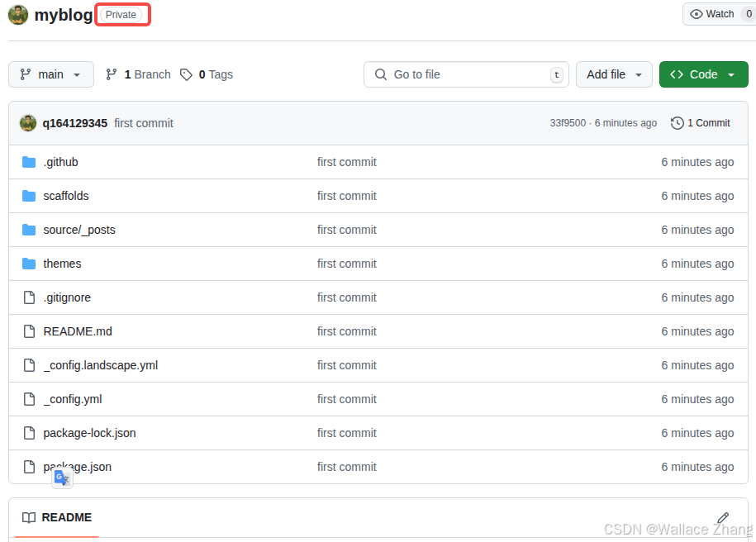Open the green Code dropdown

point(703,74)
